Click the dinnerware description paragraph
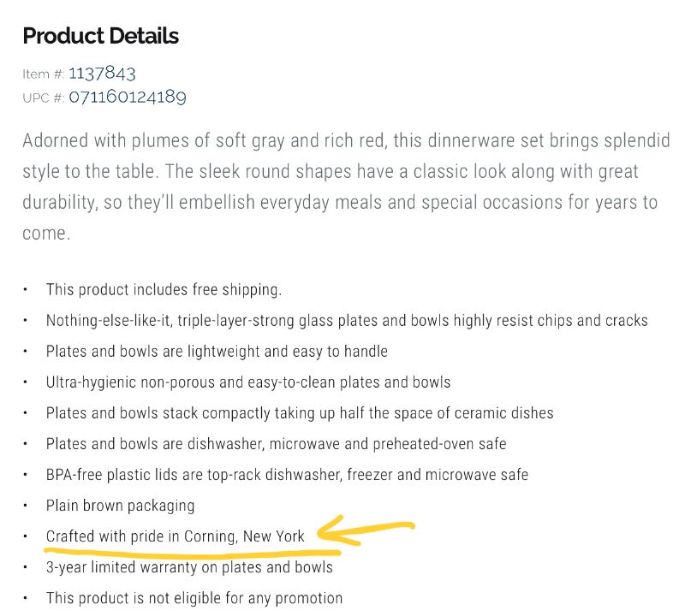This screenshot has width=685, height=616. tap(346, 187)
